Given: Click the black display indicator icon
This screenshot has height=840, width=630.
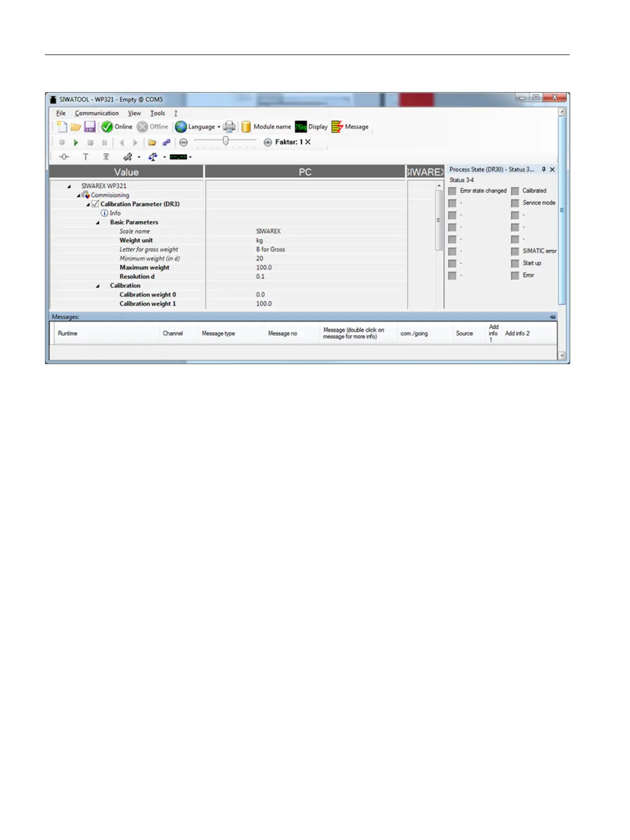Looking at the screenshot, I should click(178, 157).
